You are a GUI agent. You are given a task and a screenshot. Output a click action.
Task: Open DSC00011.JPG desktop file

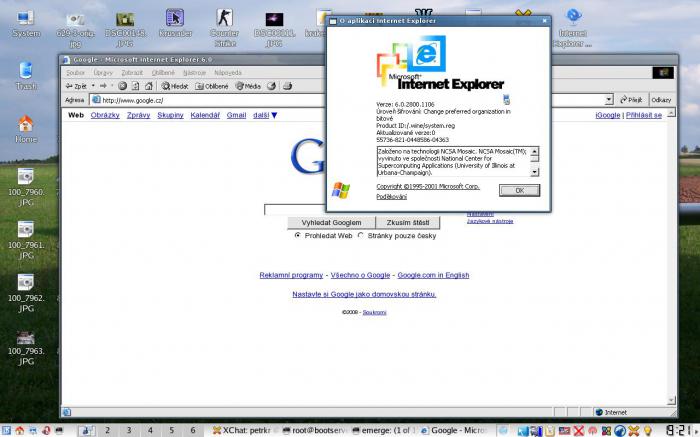pyautogui.click(x=274, y=29)
